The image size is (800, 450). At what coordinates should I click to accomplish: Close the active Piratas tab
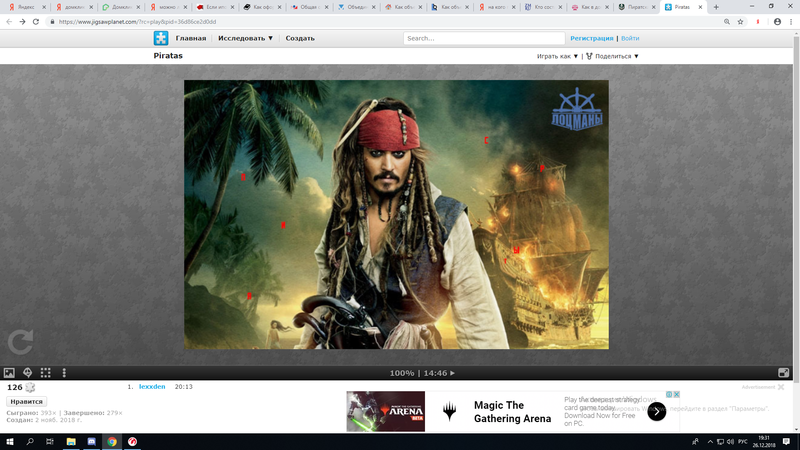(x=700, y=7)
